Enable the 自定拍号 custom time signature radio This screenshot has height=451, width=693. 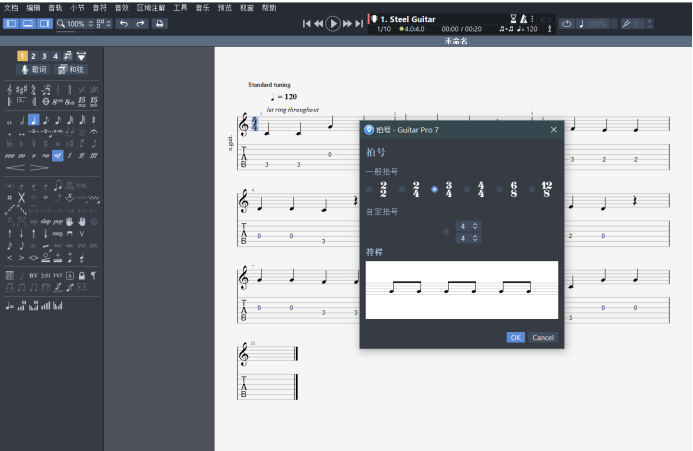447,232
